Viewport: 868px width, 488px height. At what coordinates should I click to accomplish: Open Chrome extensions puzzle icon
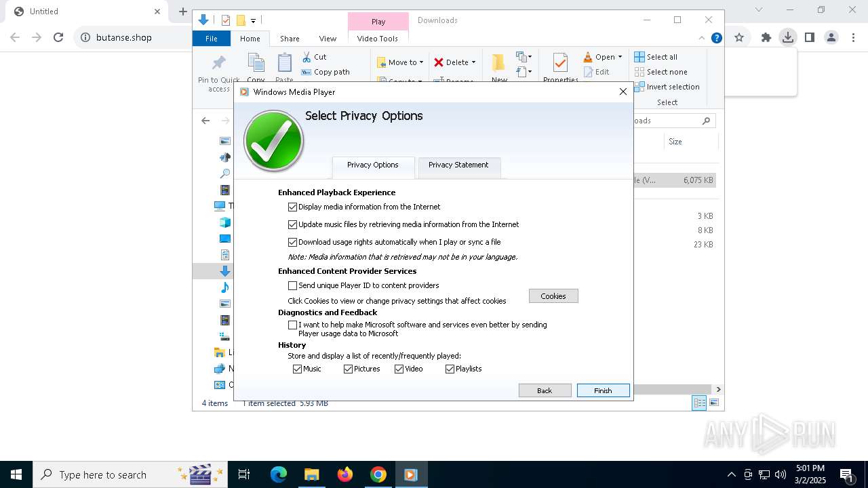click(x=766, y=37)
